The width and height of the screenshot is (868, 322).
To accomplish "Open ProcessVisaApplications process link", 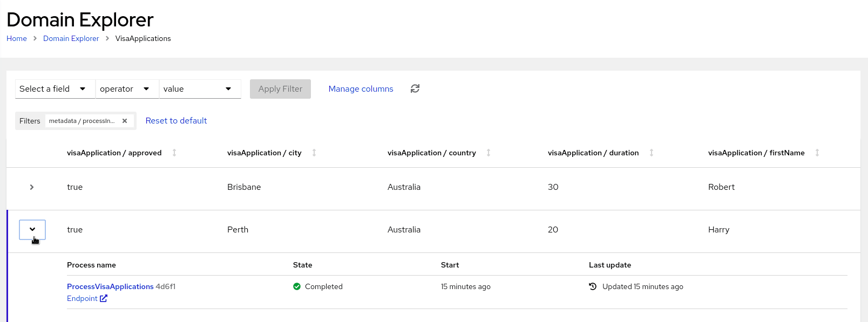I will click(110, 286).
